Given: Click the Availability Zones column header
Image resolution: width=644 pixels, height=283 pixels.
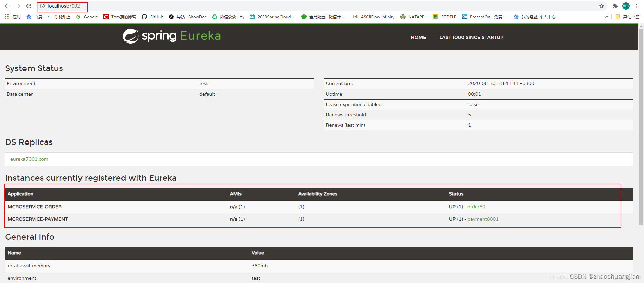Looking at the screenshot, I should (x=318, y=194).
